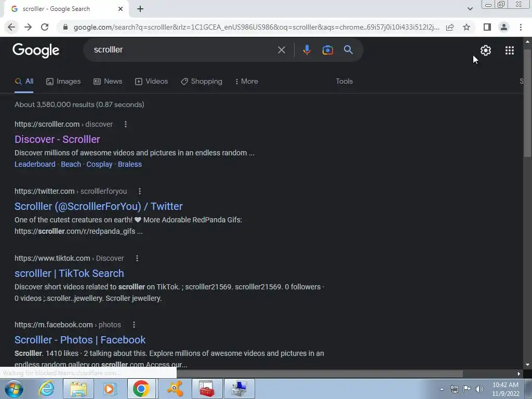532x399 pixels.
Task: Open options for m.facebook.com result
Action: 134,325
